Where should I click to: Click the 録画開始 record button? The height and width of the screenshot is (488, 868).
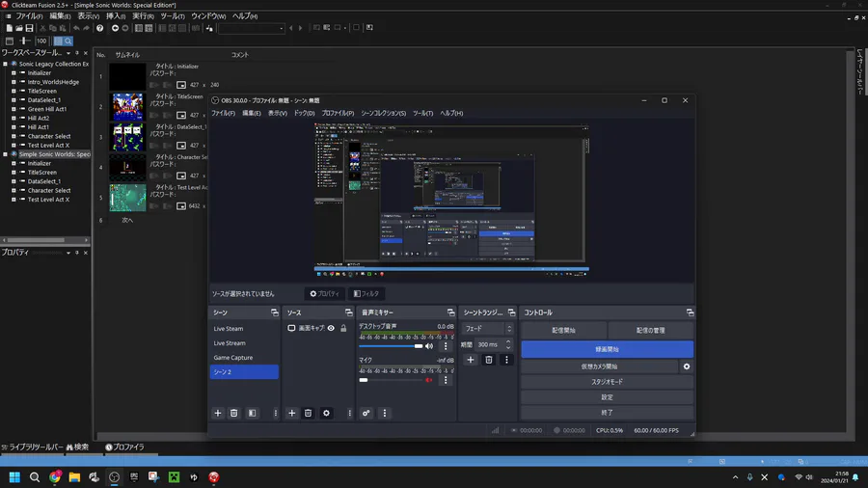click(x=607, y=349)
